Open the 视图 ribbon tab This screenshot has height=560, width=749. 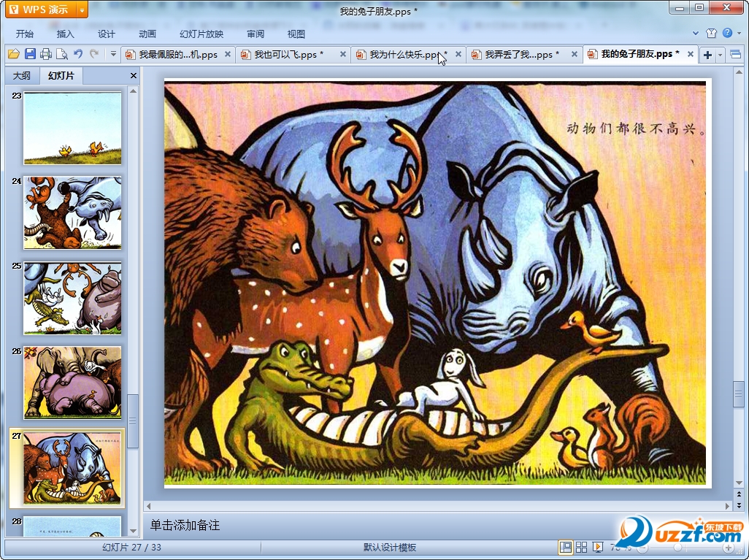296,34
